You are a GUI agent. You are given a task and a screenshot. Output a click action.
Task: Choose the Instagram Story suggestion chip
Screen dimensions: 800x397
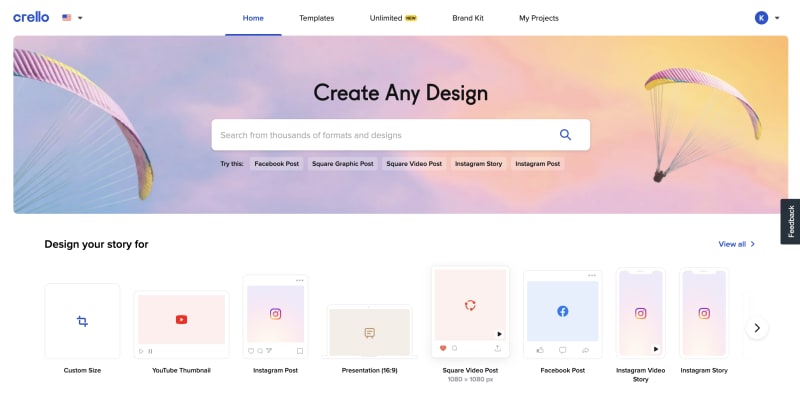pos(479,164)
